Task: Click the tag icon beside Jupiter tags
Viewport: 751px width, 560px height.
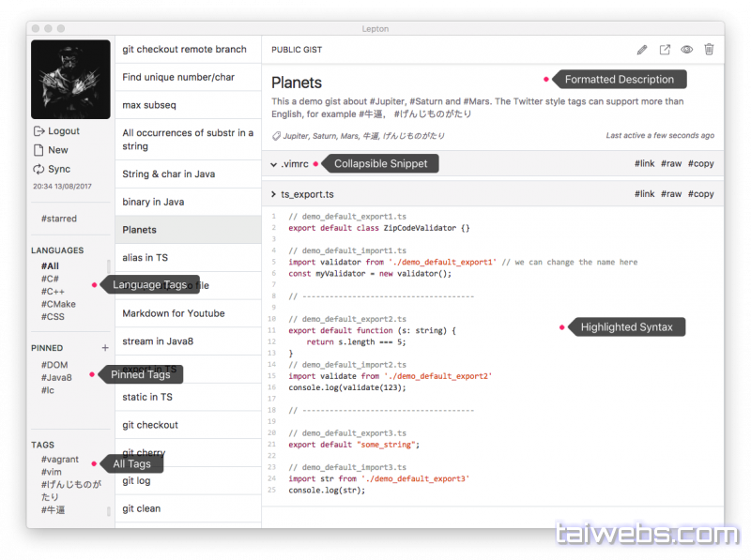Action: tap(276, 136)
